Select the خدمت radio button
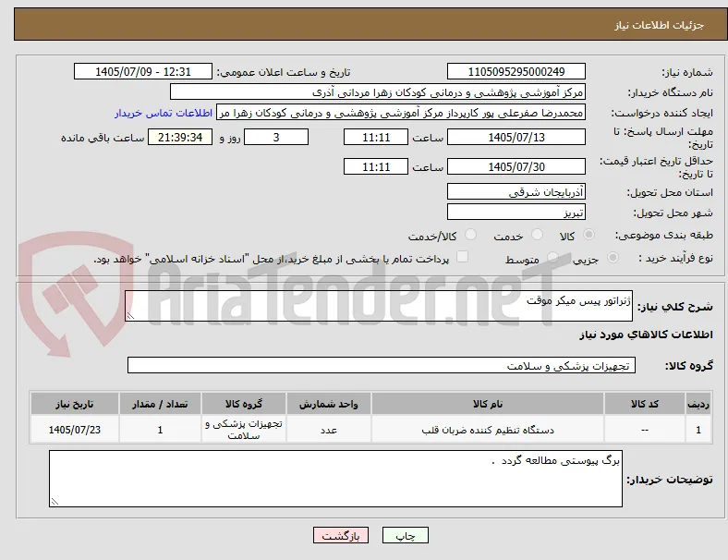728x560 pixels. (x=537, y=235)
